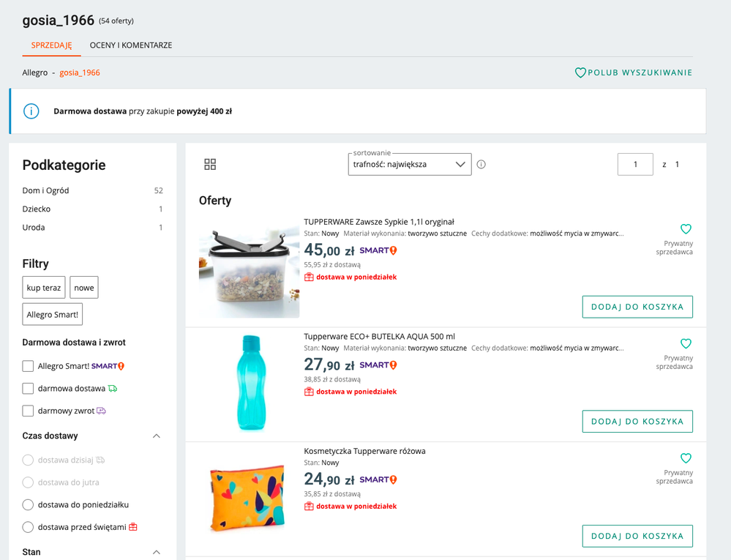Open Zawsze Sypkie container product thumbnail
The width and height of the screenshot is (731, 560).
pyautogui.click(x=250, y=269)
